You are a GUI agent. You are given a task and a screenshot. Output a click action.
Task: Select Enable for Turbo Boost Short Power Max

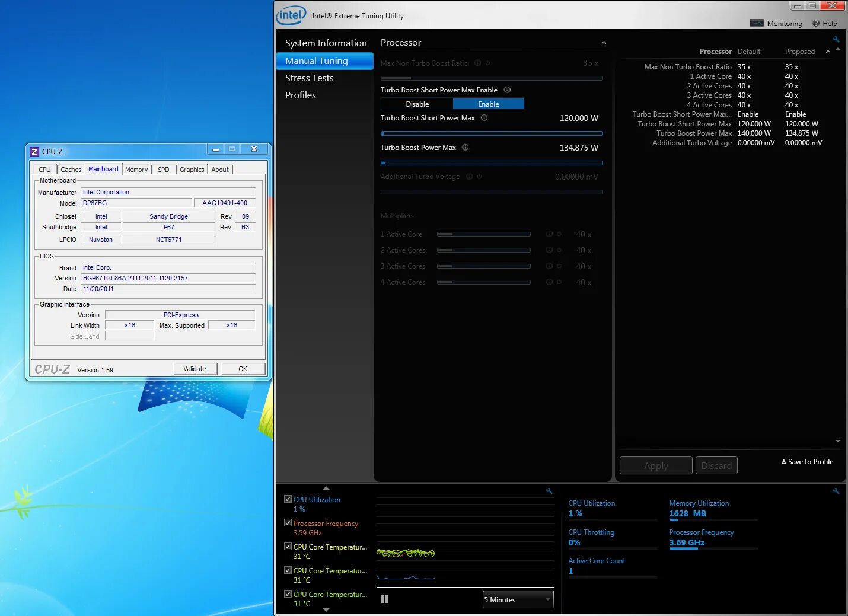(489, 104)
